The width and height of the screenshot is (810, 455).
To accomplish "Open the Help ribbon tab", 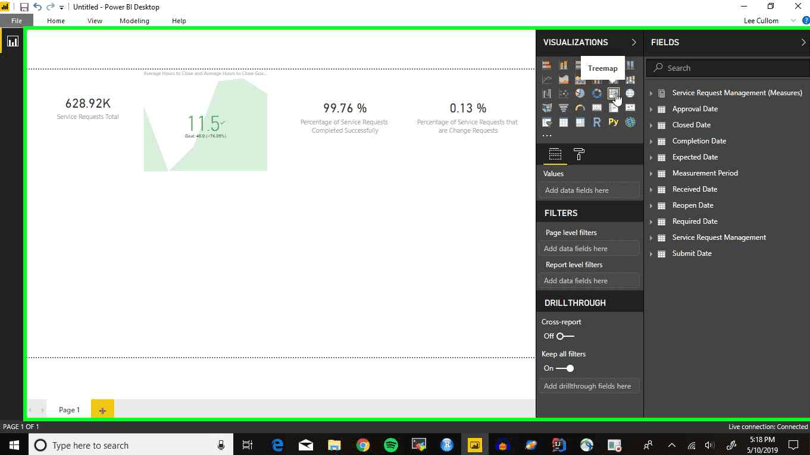I will pos(179,21).
